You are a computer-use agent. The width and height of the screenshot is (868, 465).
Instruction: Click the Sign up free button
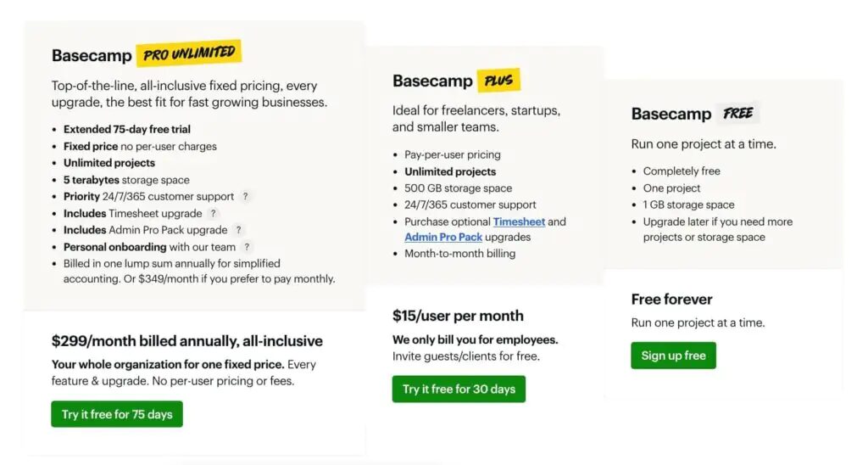tap(673, 356)
